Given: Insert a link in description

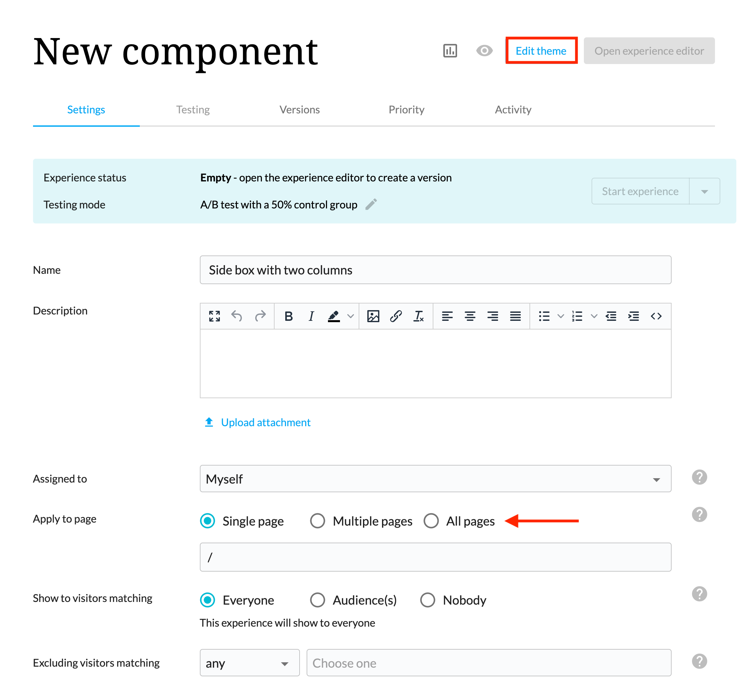Looking at the screenshot, I should (x=395, y=316).
